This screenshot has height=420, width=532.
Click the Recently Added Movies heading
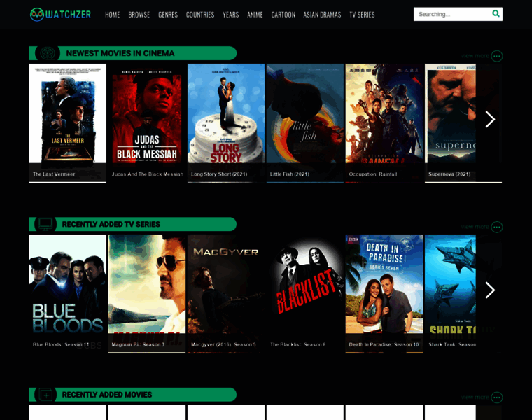(x=107, y=395)
